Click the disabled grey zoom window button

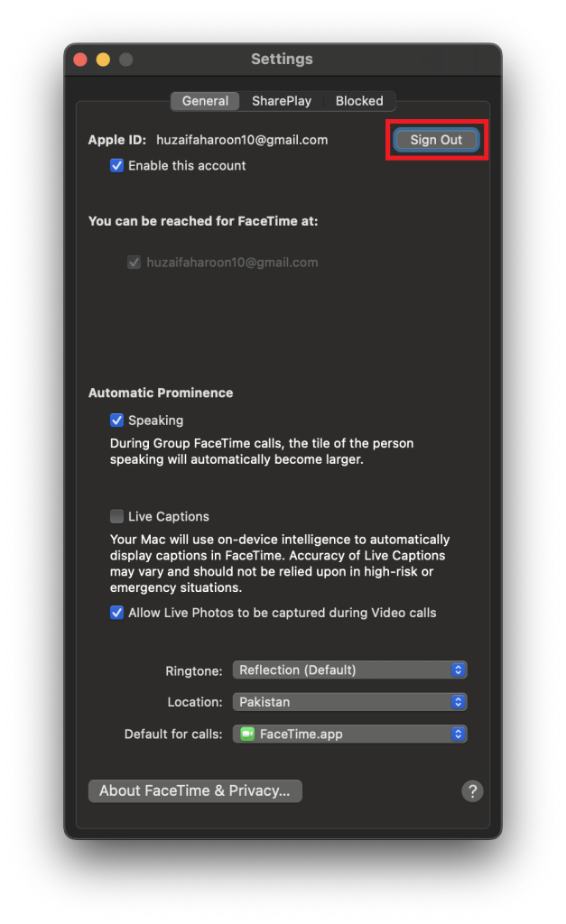coord(126,60)
